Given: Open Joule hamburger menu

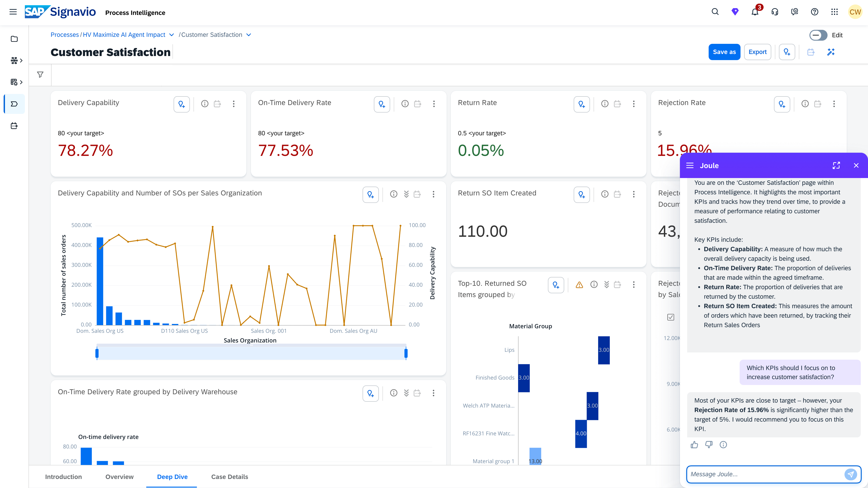Looking at the screenshot, I should pos(690,165).
